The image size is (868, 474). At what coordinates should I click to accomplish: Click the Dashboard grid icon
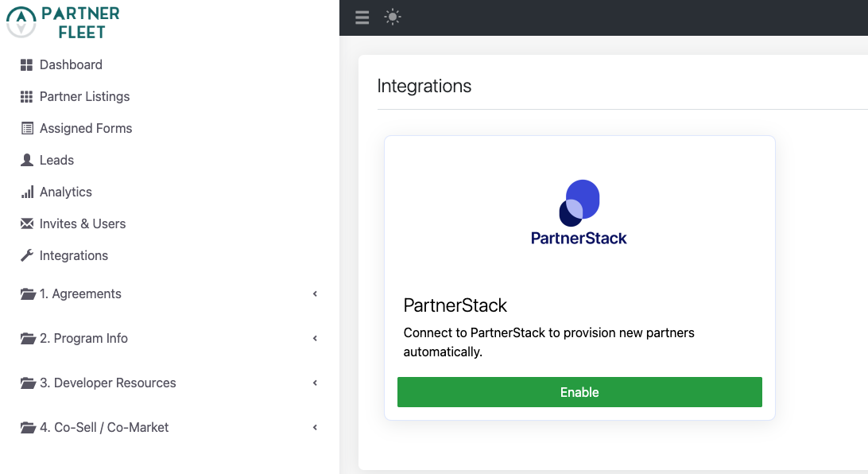[x=26, y=64]
